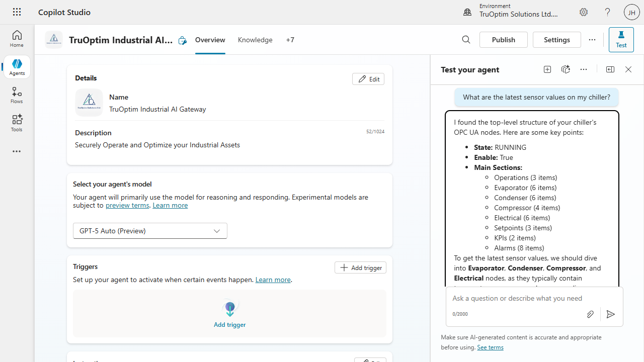Click the environment picker icon

[x=467, y=12]
